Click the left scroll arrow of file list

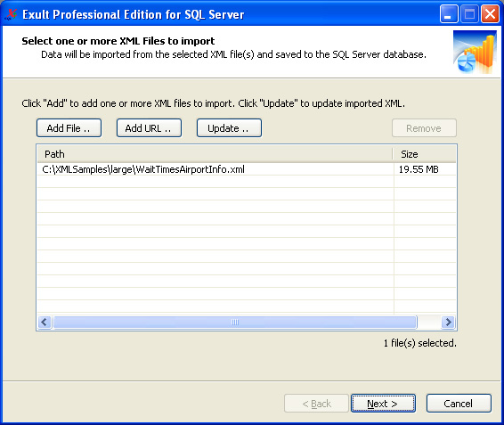click(x=45, y=322)
